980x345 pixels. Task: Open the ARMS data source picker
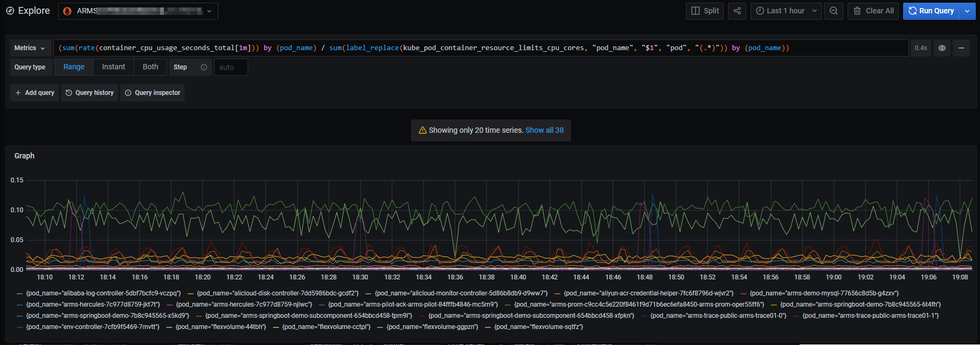138,11
